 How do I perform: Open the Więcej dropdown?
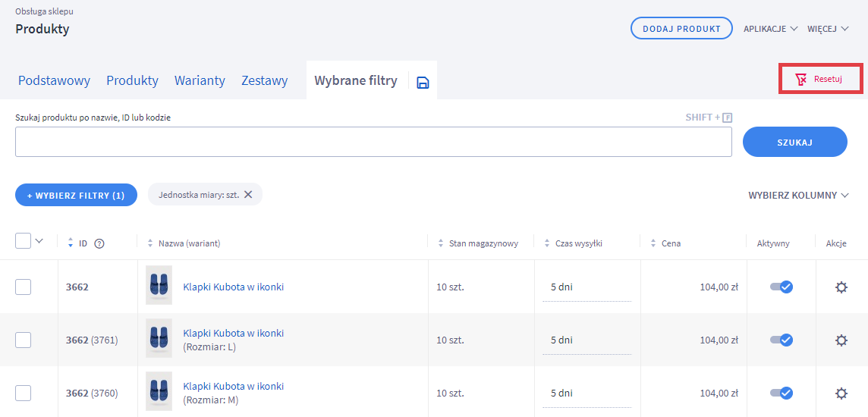(x=827, y=29)
